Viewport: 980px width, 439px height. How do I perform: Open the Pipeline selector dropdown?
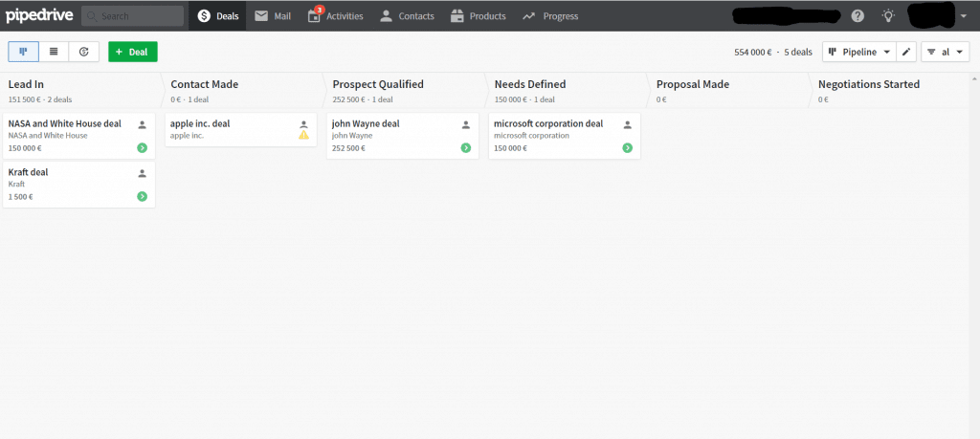pyautogui.click(x=858, y=52)
